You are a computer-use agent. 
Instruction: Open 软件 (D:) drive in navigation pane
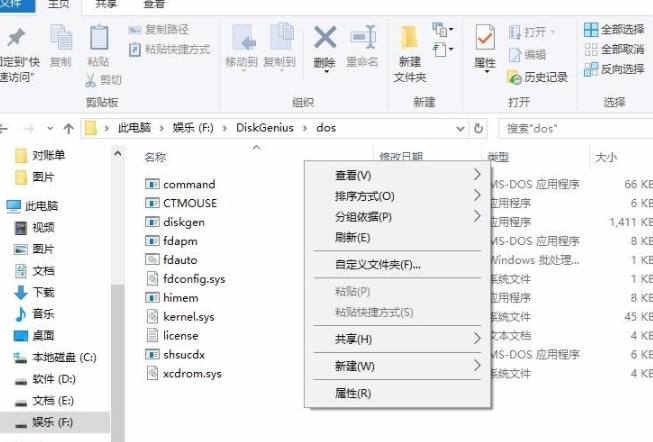pyautogui.click(x=45, y=379)
